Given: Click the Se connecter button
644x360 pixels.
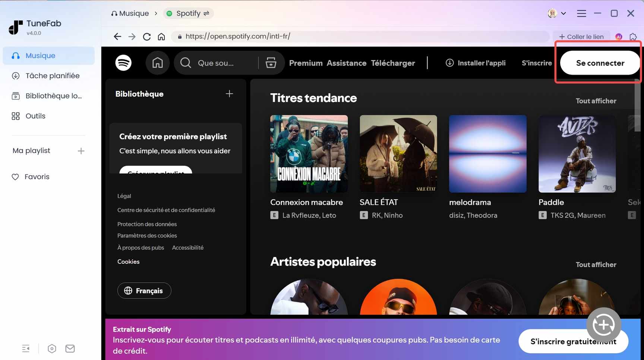Looking at the screenshot, I should click(600, 63).
